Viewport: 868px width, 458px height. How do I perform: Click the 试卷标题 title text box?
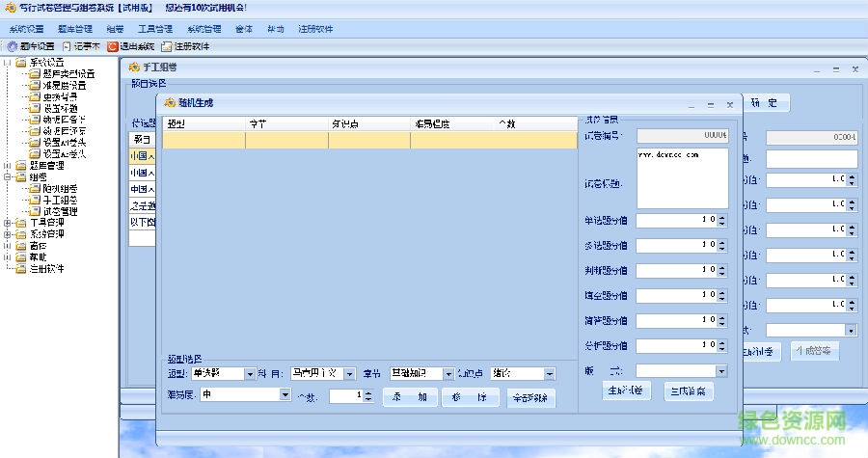[682, 178]
